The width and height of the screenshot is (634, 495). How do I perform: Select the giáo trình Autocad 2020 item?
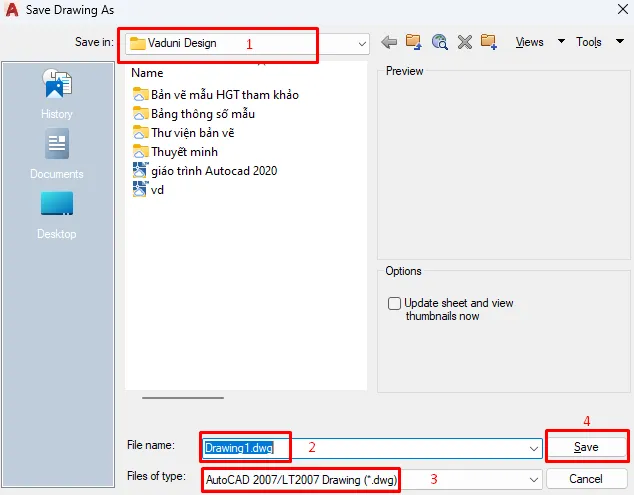pyautogui.click(x=213, y=170)
